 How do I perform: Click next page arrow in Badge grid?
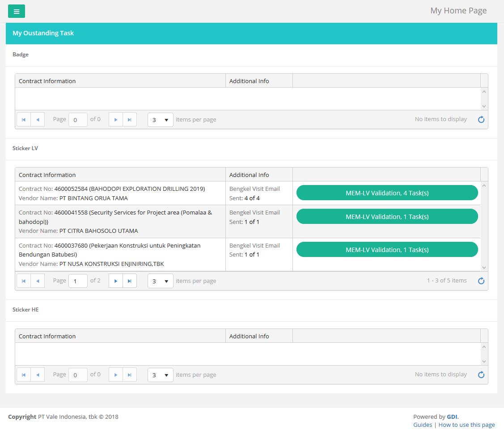116,120
